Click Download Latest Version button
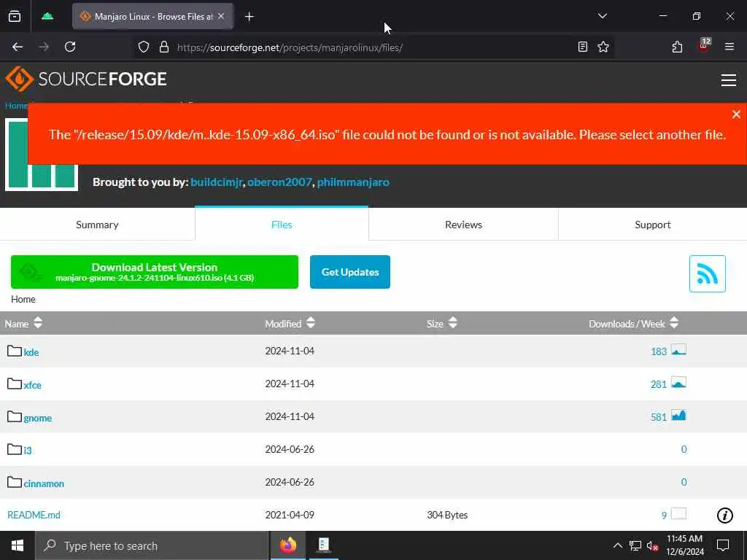Image resolution: width=747 pixels, height=560 pixels. 155,272
